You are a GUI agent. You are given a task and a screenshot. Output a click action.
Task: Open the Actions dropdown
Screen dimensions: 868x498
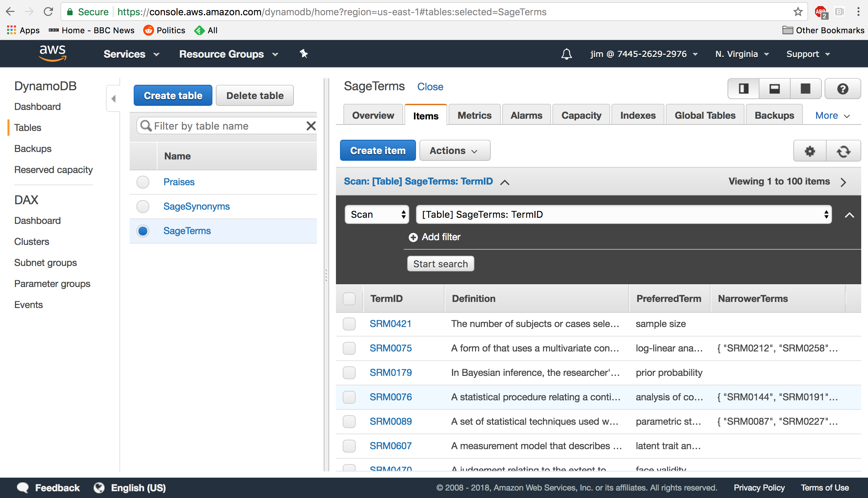(x=454, y=151)
